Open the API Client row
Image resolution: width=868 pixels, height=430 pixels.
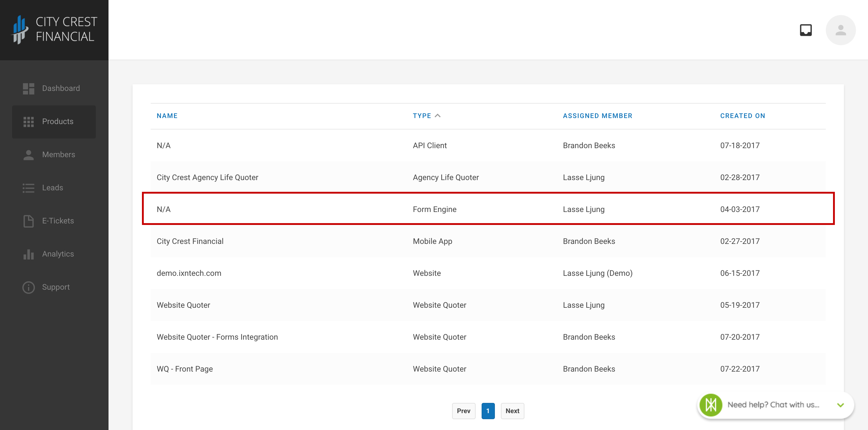[x=488, y=145]
